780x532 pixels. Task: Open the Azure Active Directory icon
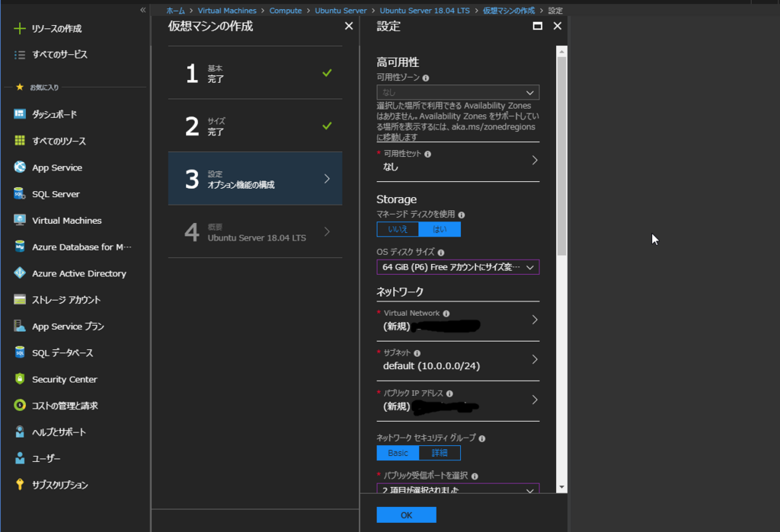point(19,273)
